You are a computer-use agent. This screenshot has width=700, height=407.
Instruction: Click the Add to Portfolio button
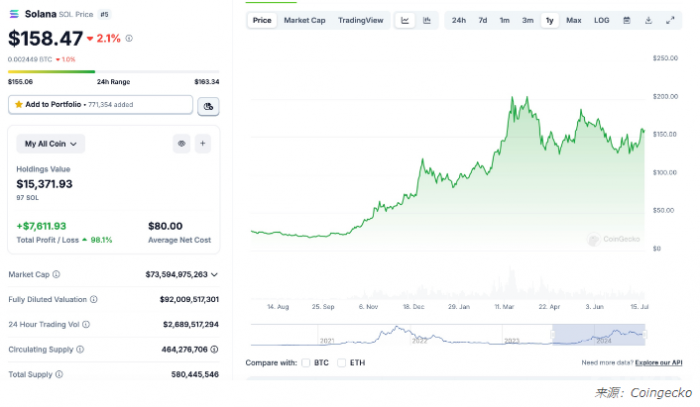coord(100,104)
